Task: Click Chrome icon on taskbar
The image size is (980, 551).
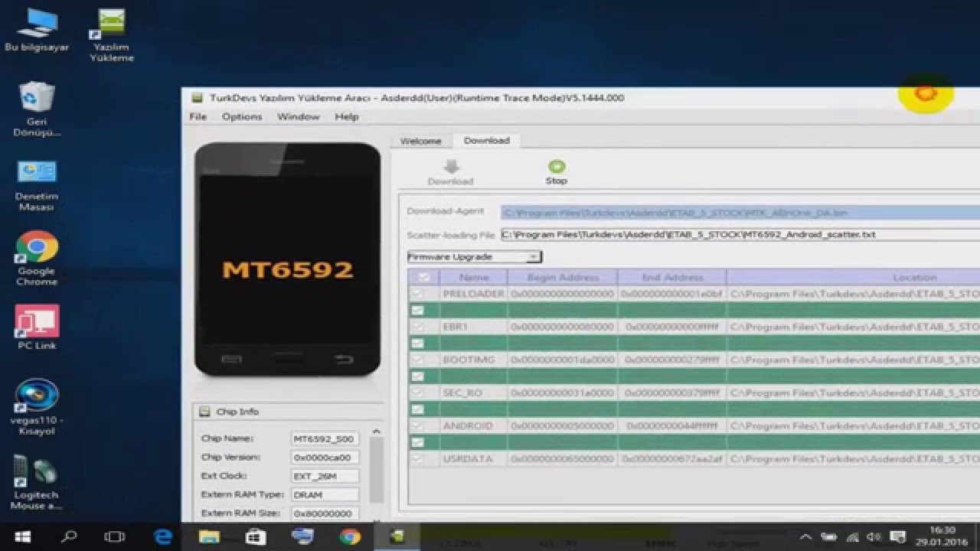Action: pos(350,536)
